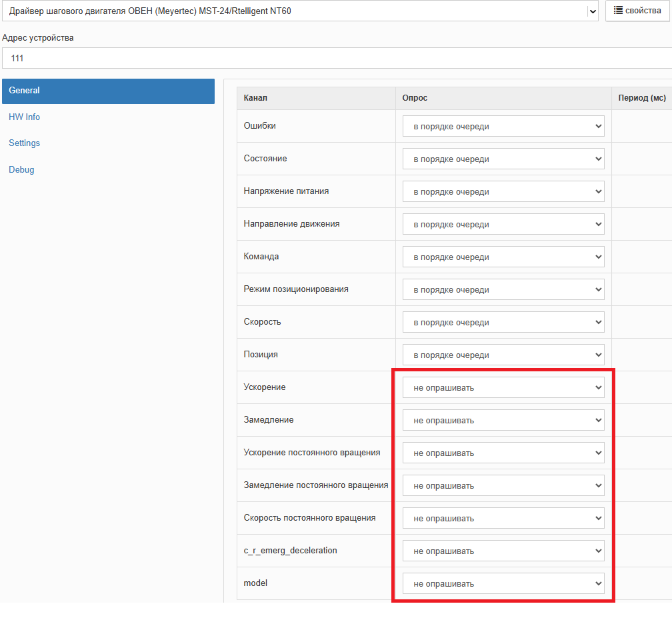The width and height of the screenshot is (672, 618).
Task: Go to the Debug tab
Action: coord(21,170)
